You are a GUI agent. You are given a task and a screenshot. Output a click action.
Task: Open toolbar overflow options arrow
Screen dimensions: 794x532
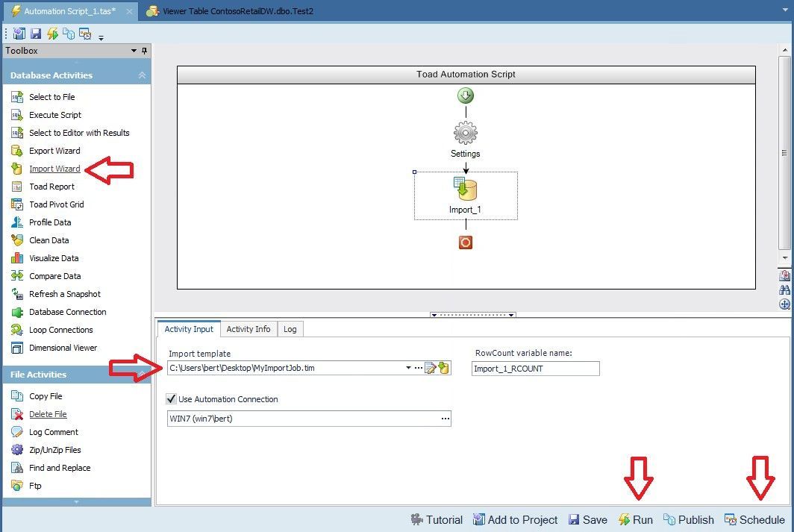coord(101,38)
